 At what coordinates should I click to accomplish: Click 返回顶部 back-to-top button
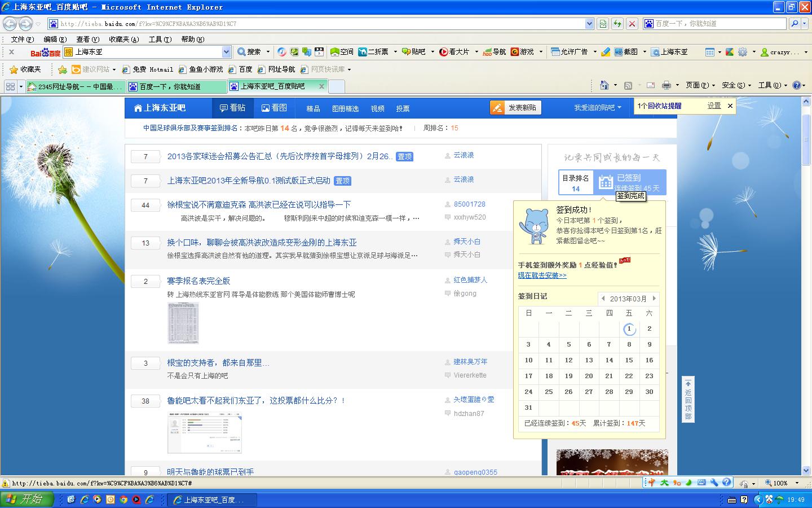point(688,399)
